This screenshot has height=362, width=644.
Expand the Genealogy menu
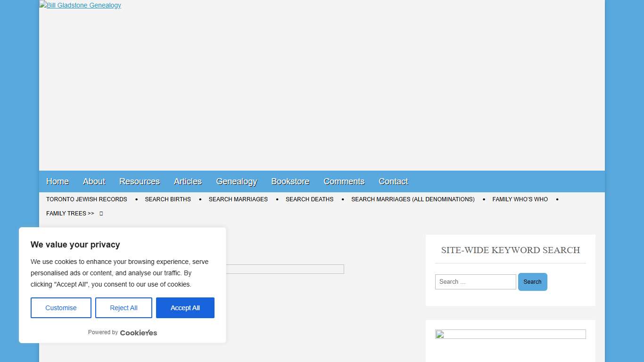coord(236,181)
